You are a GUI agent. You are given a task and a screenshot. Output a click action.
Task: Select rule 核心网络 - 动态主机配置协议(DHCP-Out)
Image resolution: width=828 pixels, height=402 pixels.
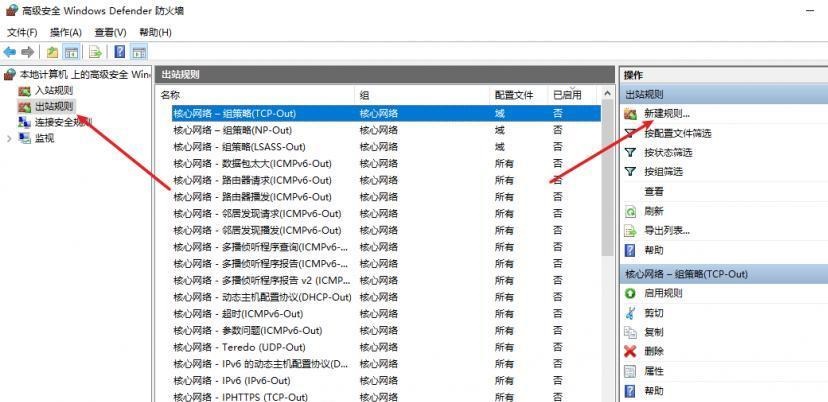[x=387, y=297]
